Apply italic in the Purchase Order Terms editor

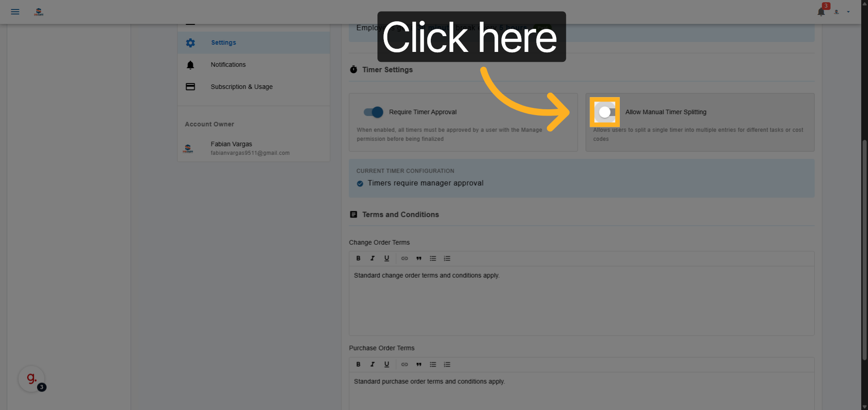(x=373, y=364)
